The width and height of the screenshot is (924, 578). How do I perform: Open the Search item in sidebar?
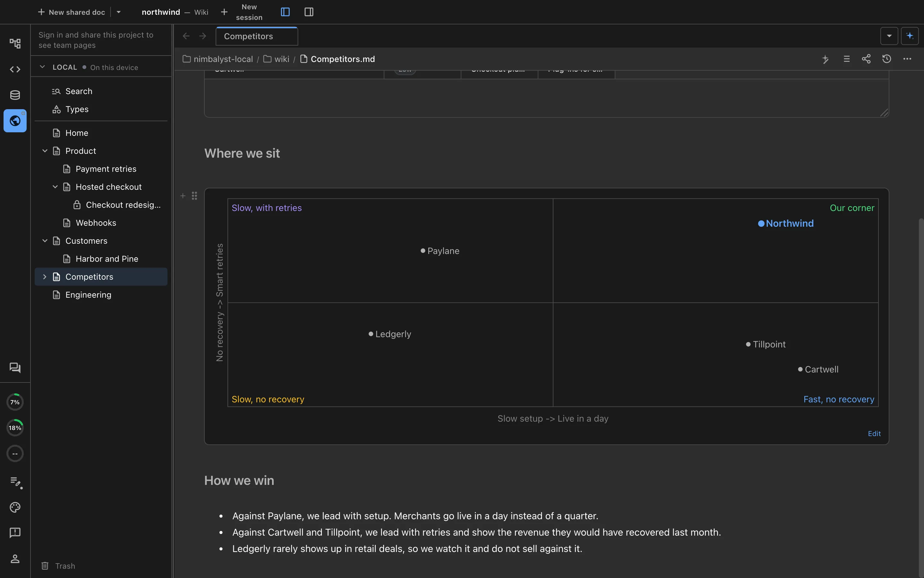point(101,91)
